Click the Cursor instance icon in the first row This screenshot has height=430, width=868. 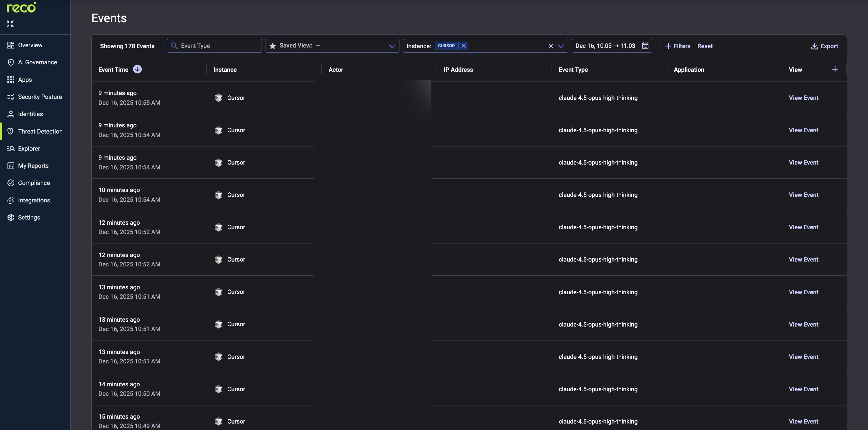219,98
